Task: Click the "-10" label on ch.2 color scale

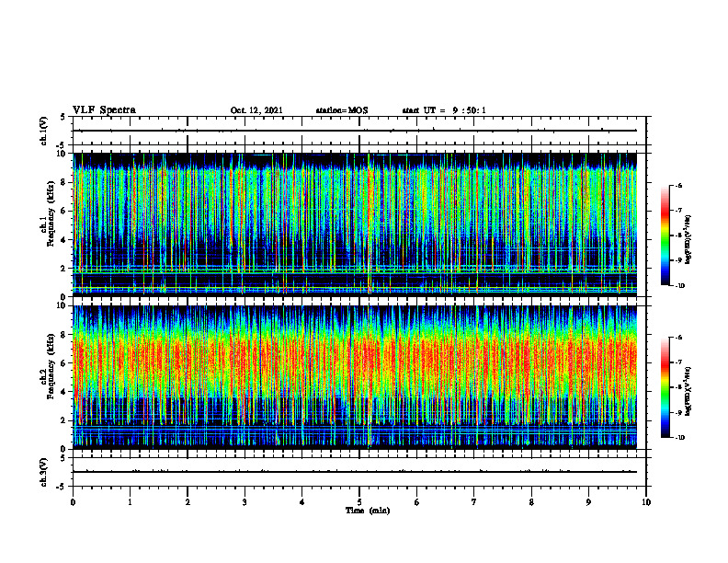Action: point(679,438)
